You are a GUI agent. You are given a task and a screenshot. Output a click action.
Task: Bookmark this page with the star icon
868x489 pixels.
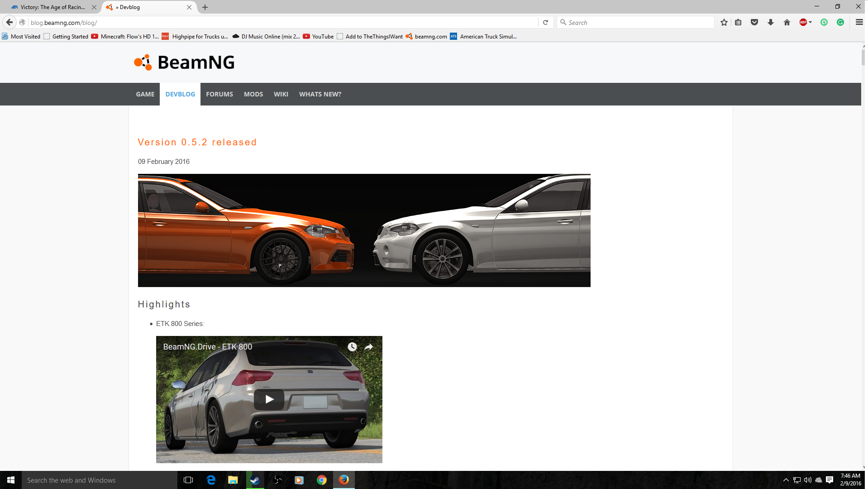pyautogui.click(x=724, y=22)
